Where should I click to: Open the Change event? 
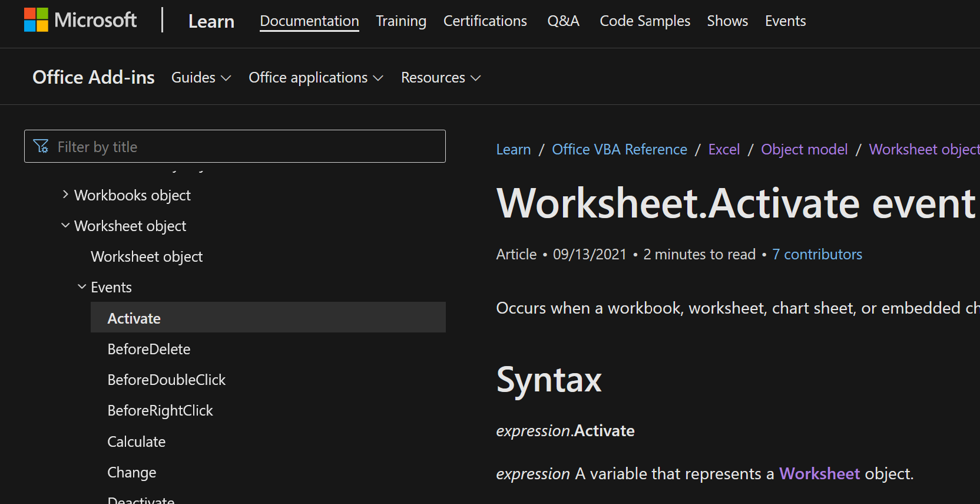(x=132, y=472)
